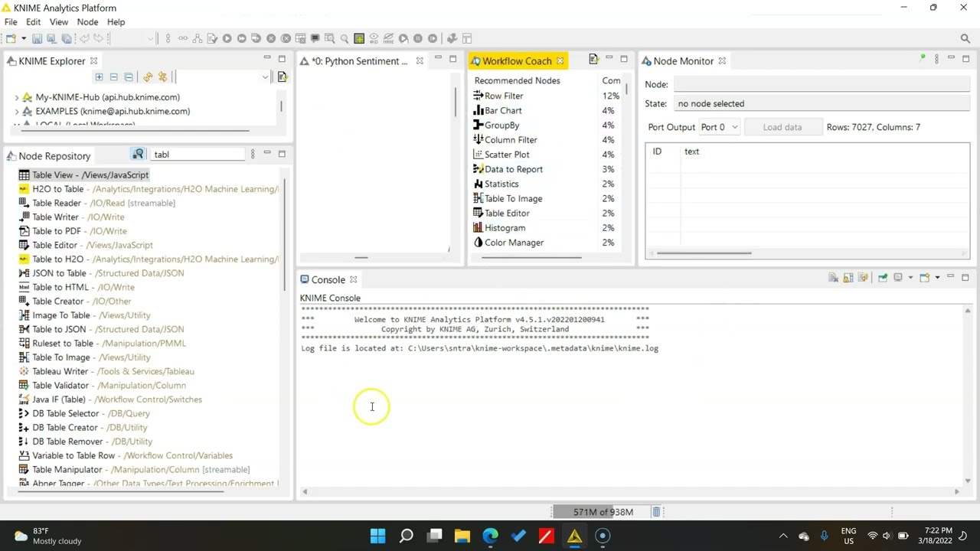The image size is (980, 551).
Task: Open File Explorer from the taskbar
Action: click(462, 536)
